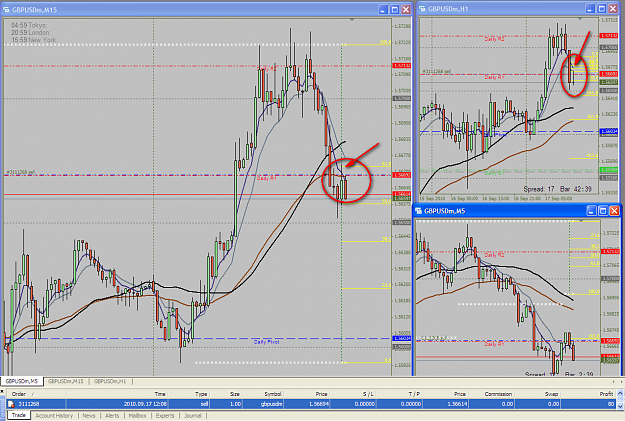Open the GBPUSDm,H1 window system menu icon

[422, 8]
